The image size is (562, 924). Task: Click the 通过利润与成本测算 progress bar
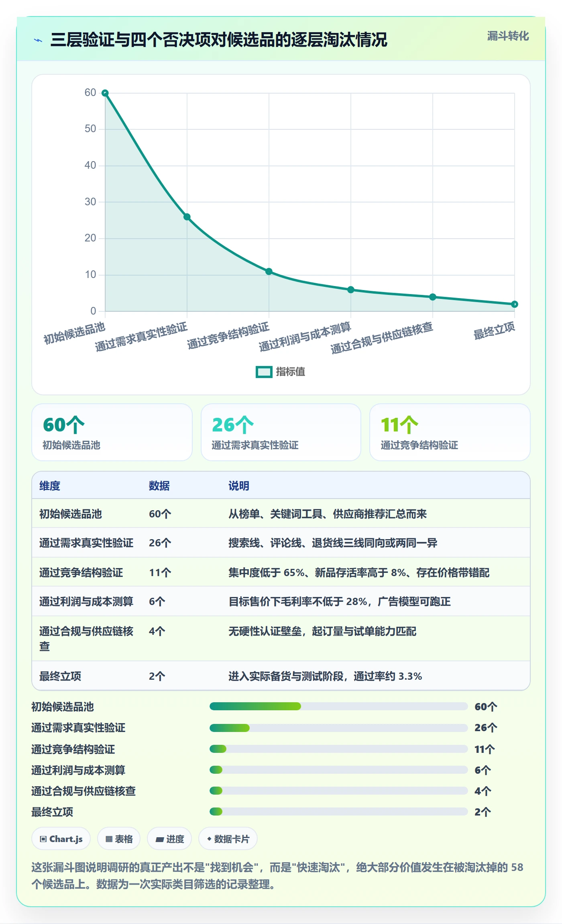point(338,770)
